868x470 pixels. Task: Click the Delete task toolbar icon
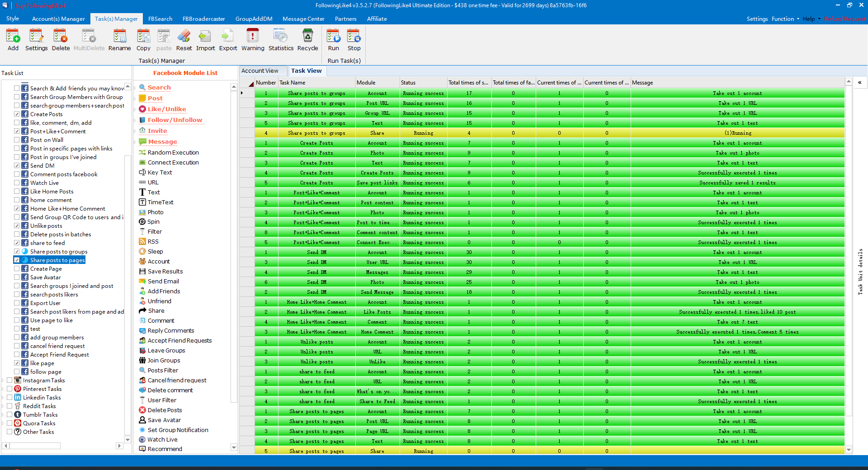[x=61, y=40]
